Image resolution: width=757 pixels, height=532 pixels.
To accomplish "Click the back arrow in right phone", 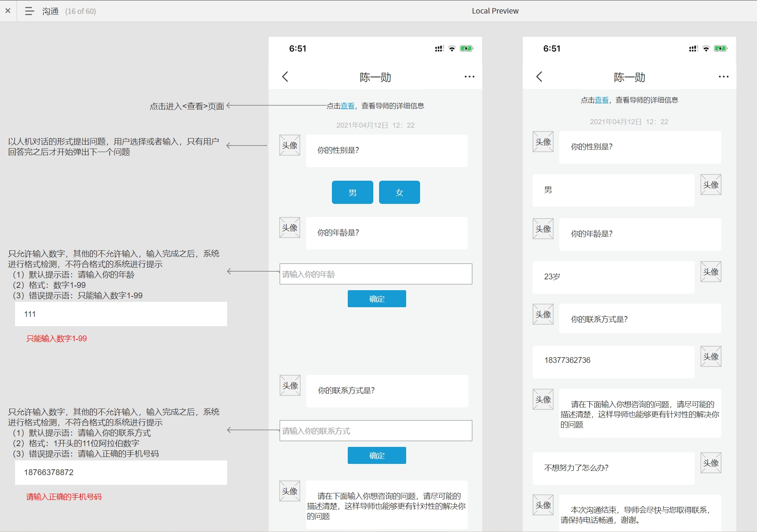I will pos(539,77).
